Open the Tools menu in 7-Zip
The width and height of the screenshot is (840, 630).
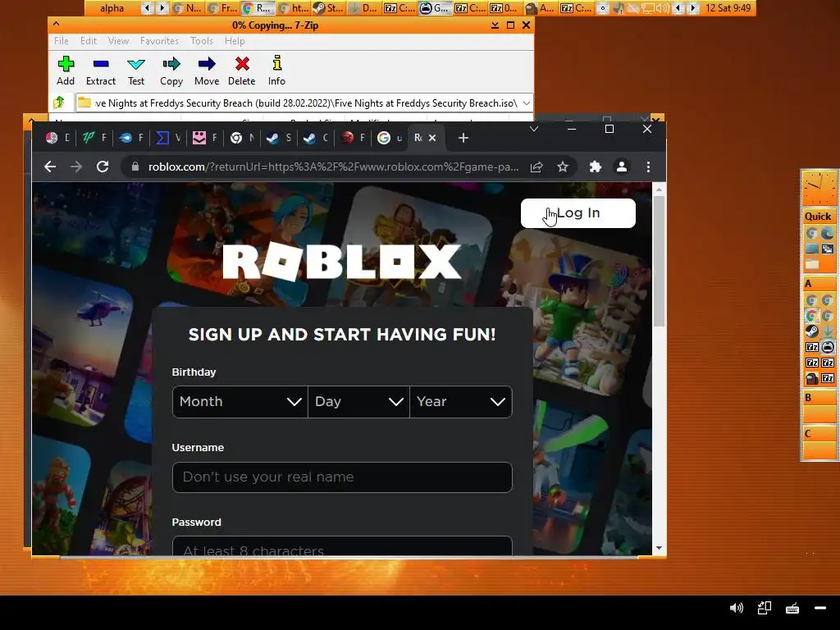202,41
